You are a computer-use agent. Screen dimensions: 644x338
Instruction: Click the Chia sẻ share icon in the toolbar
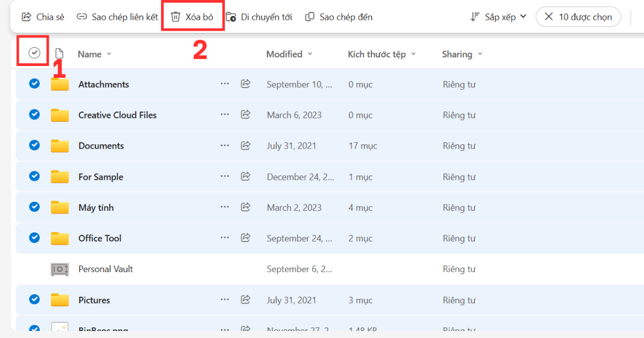pyautogui.click(x=26, y=17)
